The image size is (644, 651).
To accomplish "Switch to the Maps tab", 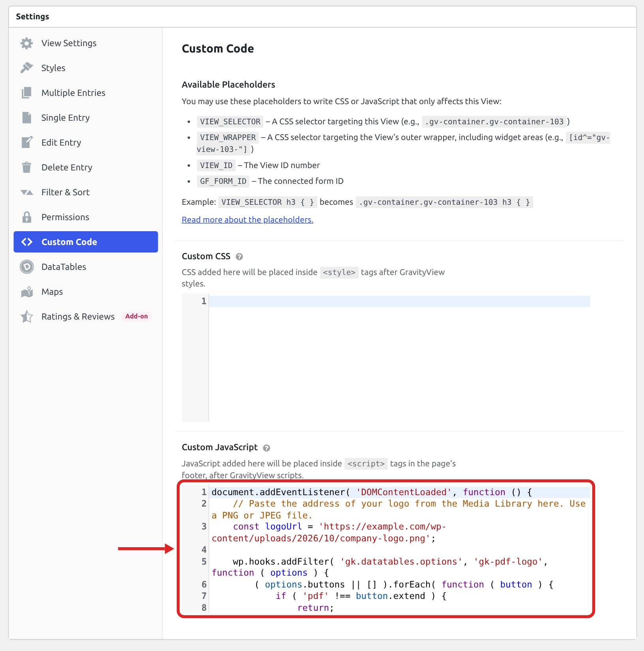I will [x=86, y=292].
